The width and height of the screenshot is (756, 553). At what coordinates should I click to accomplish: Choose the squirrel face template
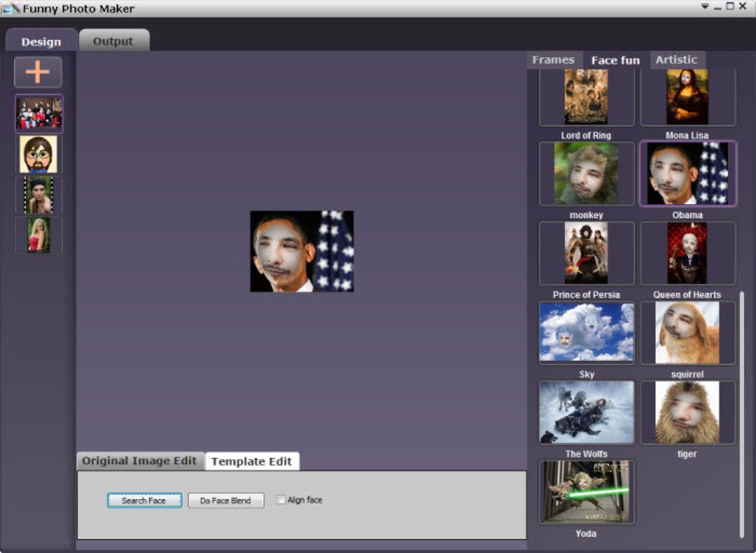pyautogui.click(x=688, y=333)
